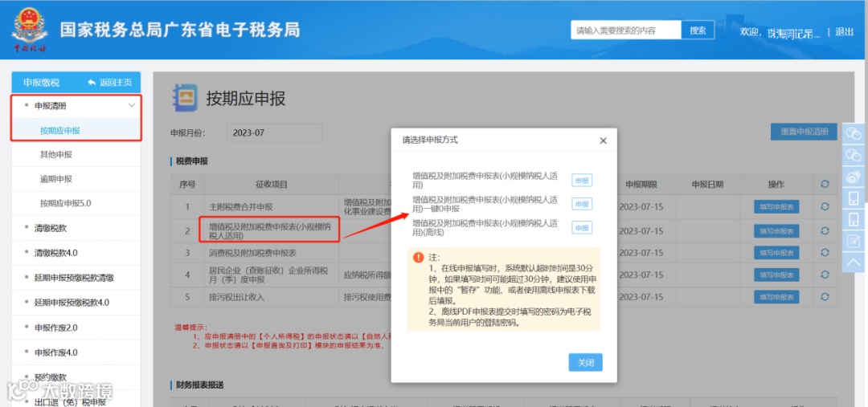Select 按期应申报5.0 in the sidebar
Screen dimensions: 868x407
click(65, 204)
